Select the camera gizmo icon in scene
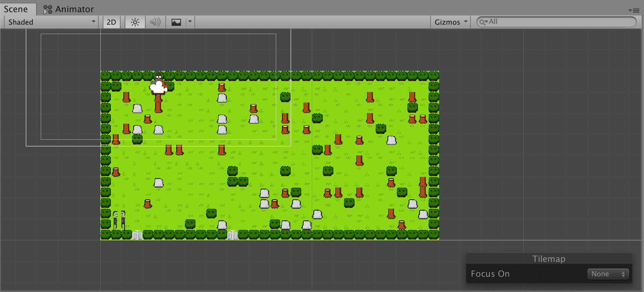The height and width of the screenshot is (292, 644). tap(158, 87)
